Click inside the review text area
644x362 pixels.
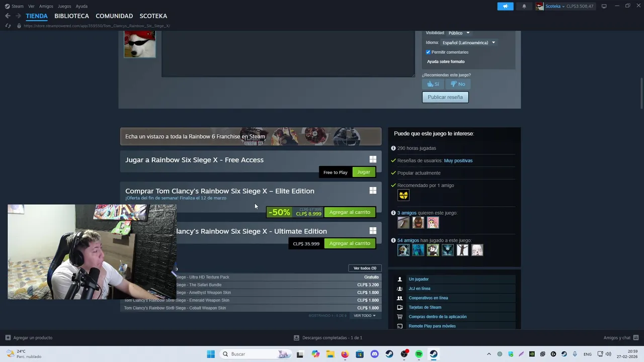coord(288,54)
